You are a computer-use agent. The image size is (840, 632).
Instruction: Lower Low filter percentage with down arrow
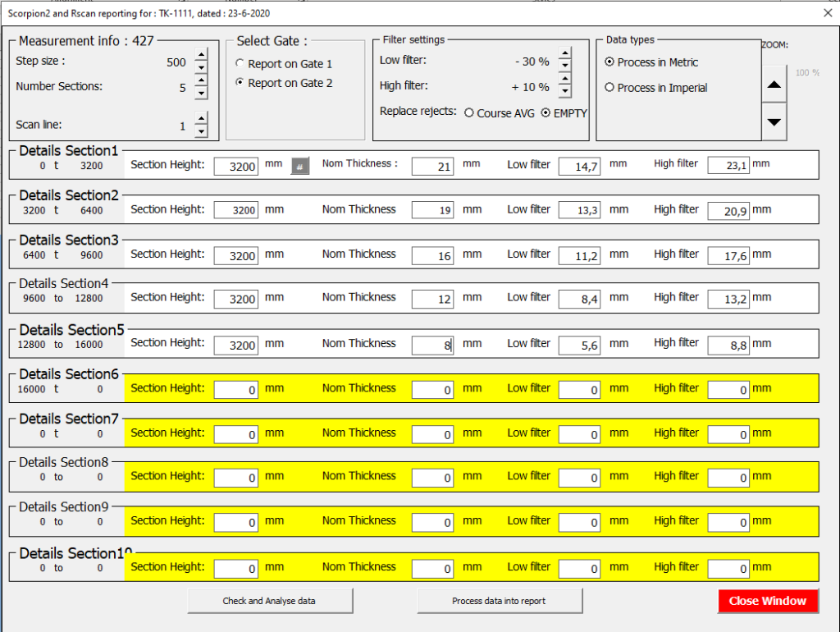coord(564,66)
